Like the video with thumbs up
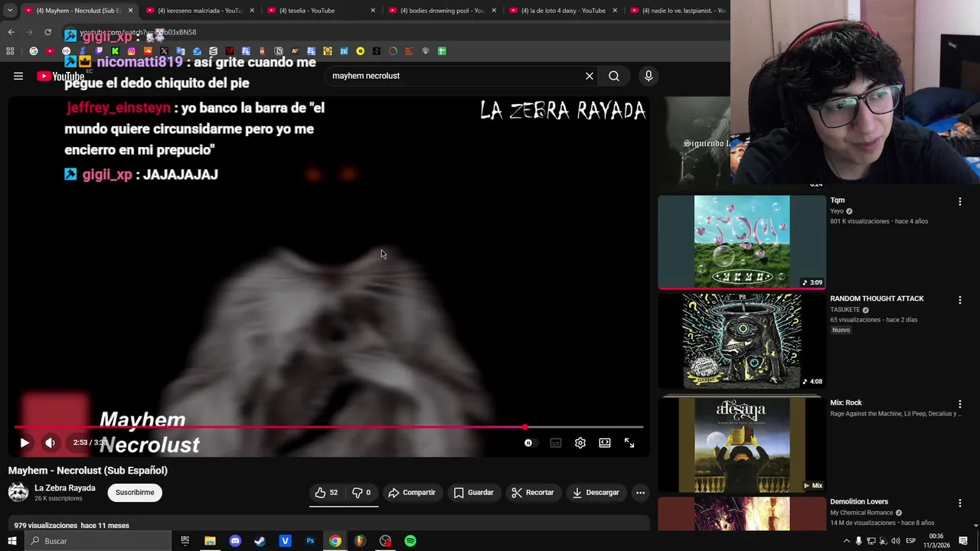980x551 pixels. pos(327,492)
